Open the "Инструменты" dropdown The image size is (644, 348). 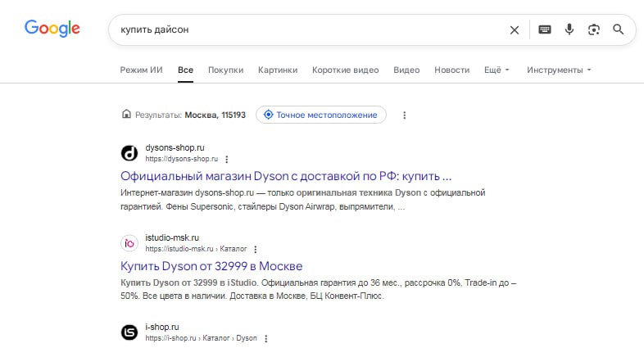(x=559, y=70)
